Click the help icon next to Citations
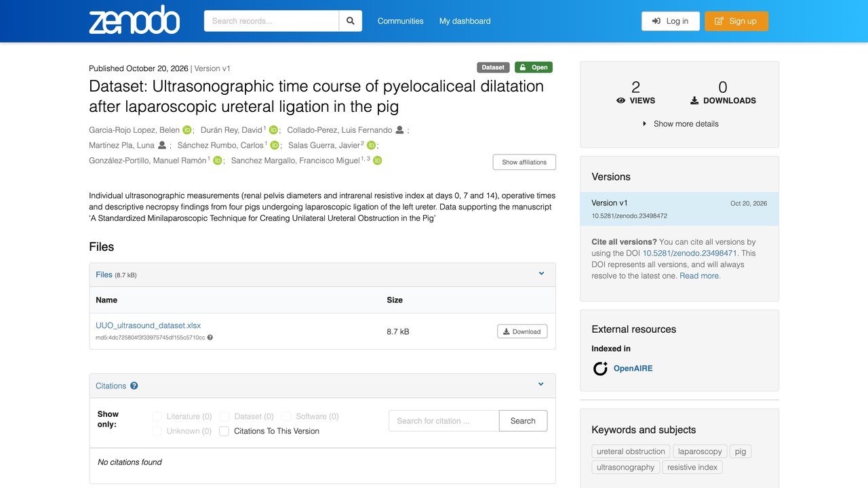The height and width of the screenshot is (488, 868). 134,386
